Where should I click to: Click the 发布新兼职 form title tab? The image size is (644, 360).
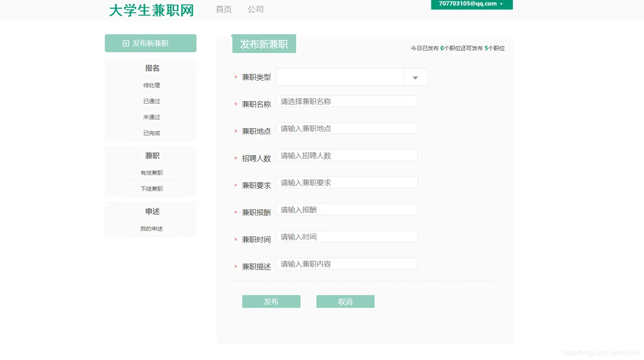264,44
